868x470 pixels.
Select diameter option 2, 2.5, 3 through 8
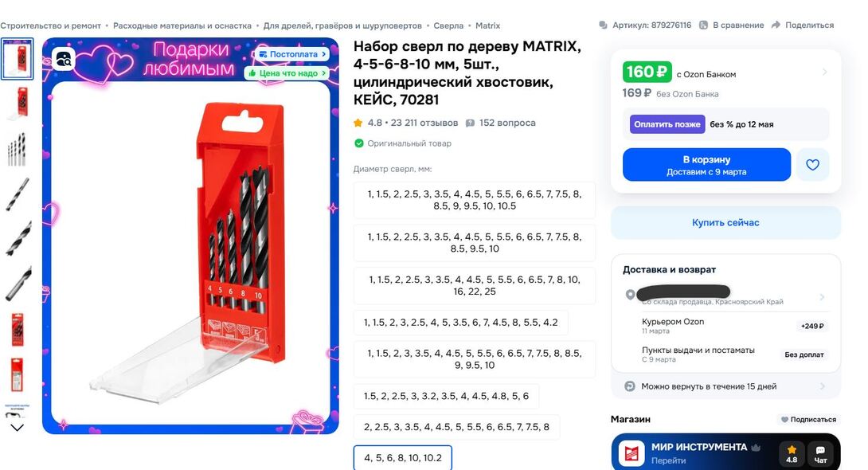click(457, 427)
